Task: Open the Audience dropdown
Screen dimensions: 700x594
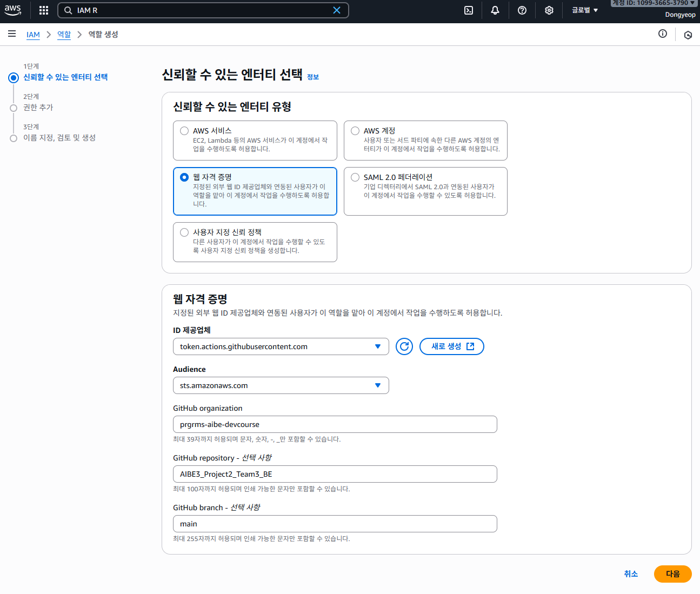Action: coord(281,385)
